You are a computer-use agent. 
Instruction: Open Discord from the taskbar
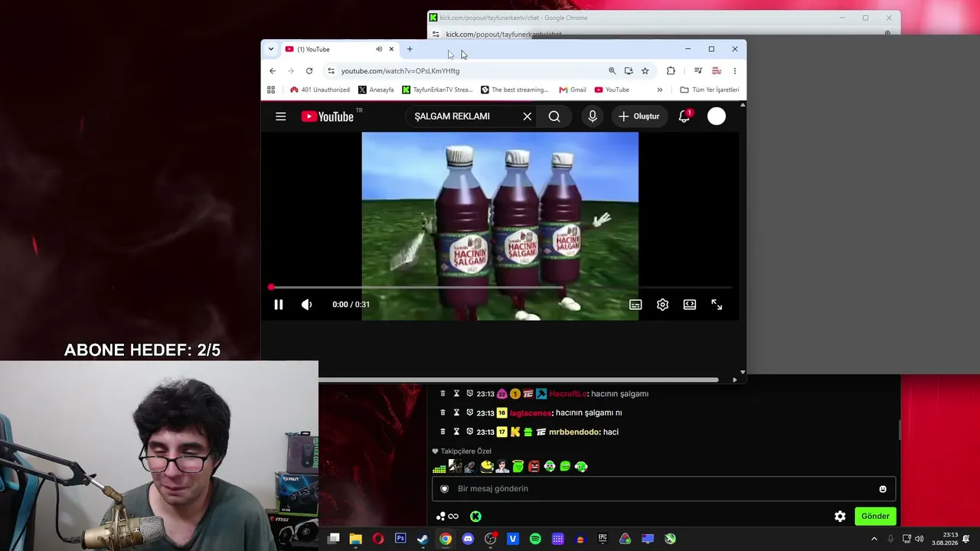click(468, 539)
